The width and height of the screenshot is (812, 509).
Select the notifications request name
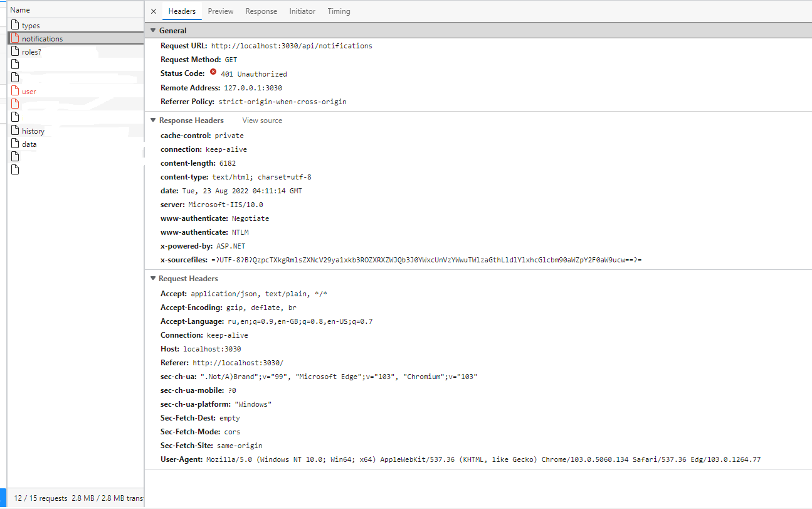tap(42, 39)
